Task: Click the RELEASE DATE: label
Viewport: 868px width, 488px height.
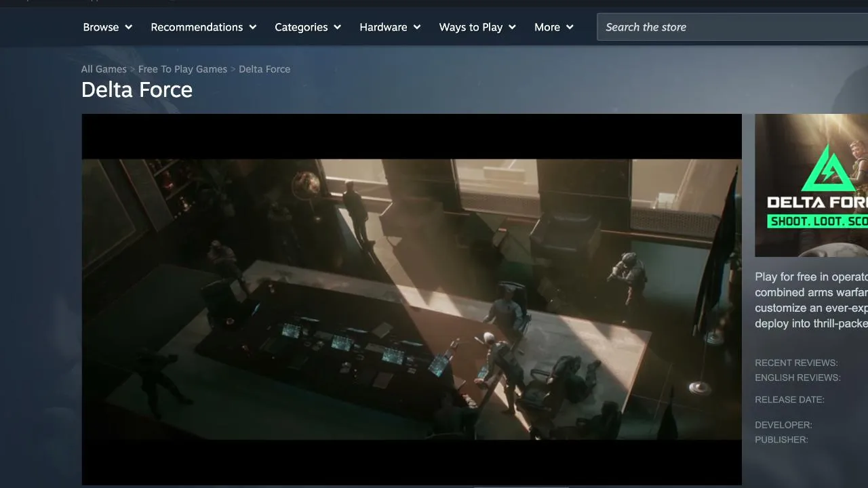Action: click(789, 400)
